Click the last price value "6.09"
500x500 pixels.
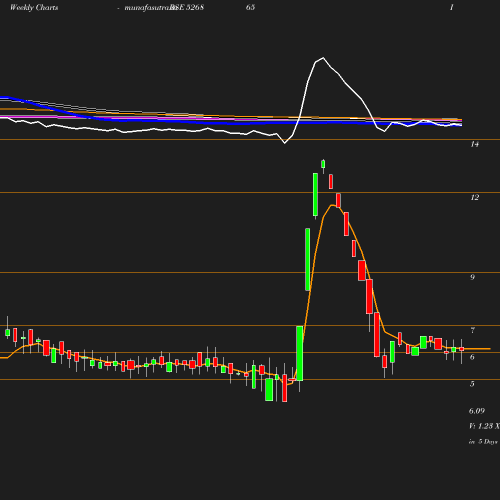click(477, 411)
